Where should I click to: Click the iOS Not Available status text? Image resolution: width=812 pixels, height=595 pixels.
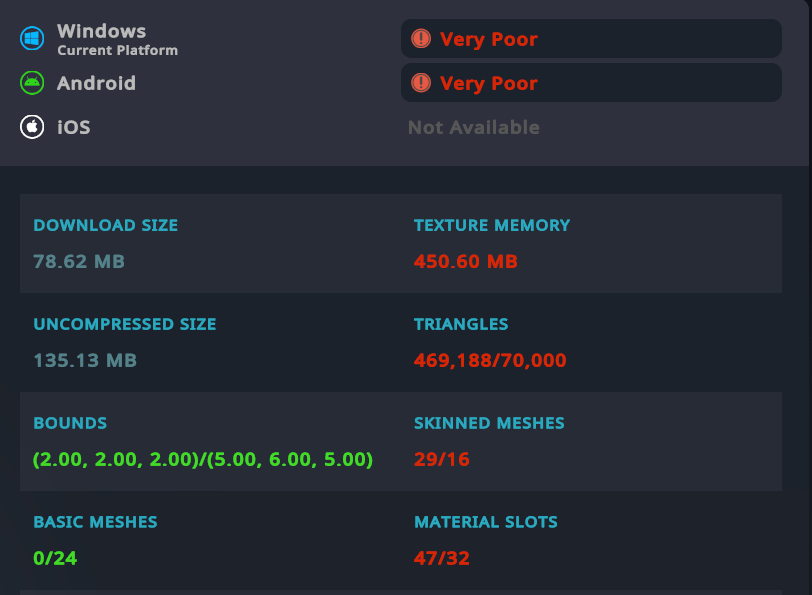pos(473,127)
